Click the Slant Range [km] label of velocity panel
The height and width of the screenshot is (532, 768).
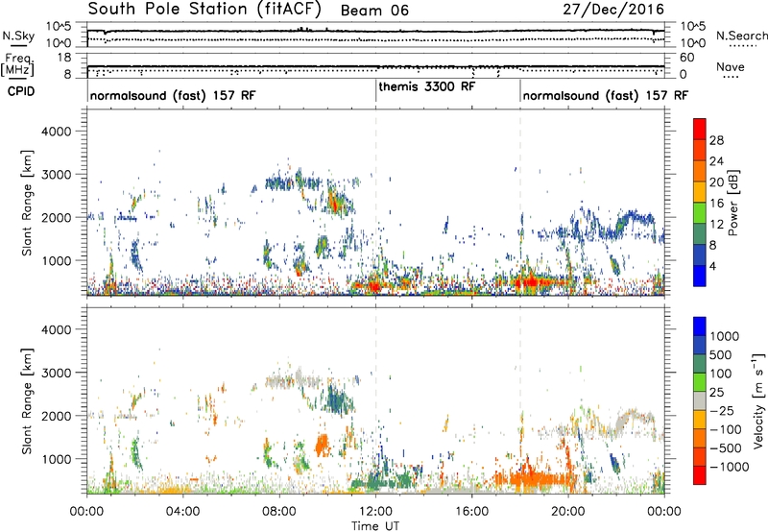(x=27, y=401)
